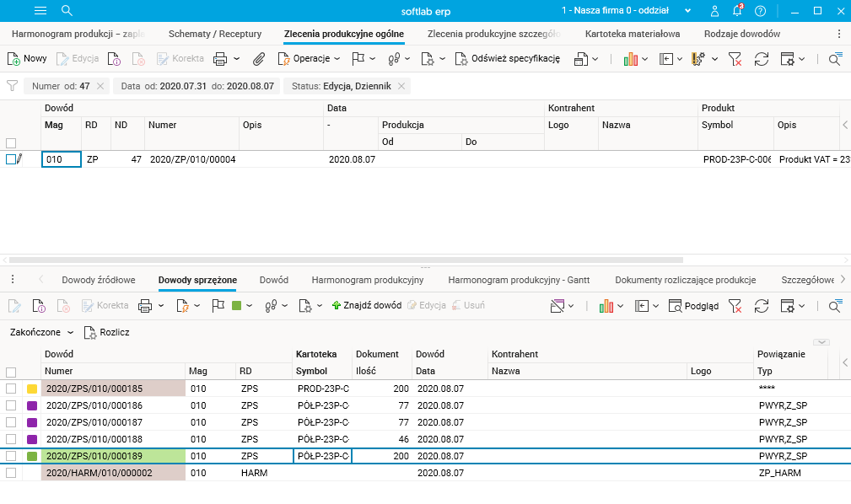Click the help question mark icon
This screenshot has height=504, width=851.
(x=760, y=11)
